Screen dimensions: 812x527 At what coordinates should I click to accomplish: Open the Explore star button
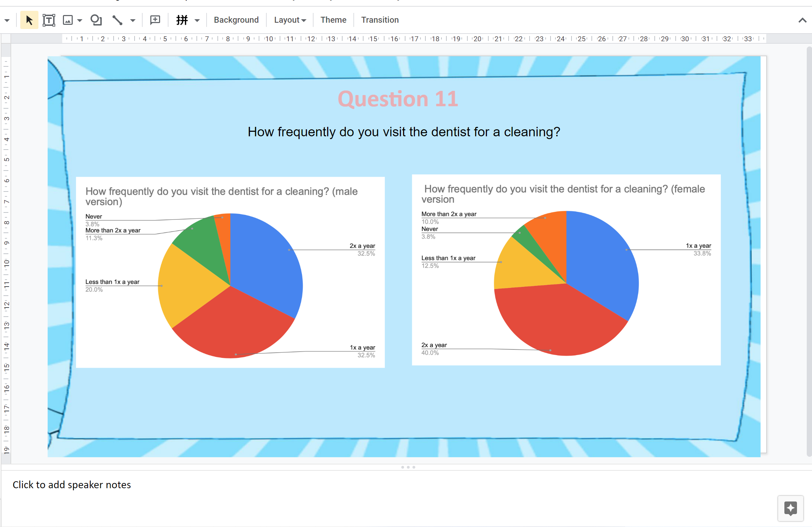790,508
